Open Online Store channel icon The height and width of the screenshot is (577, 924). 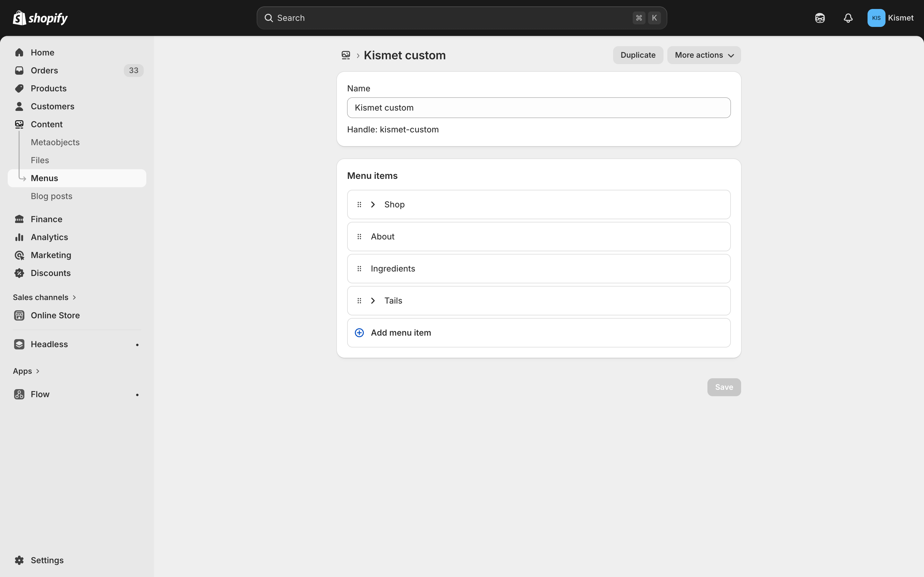20,315
